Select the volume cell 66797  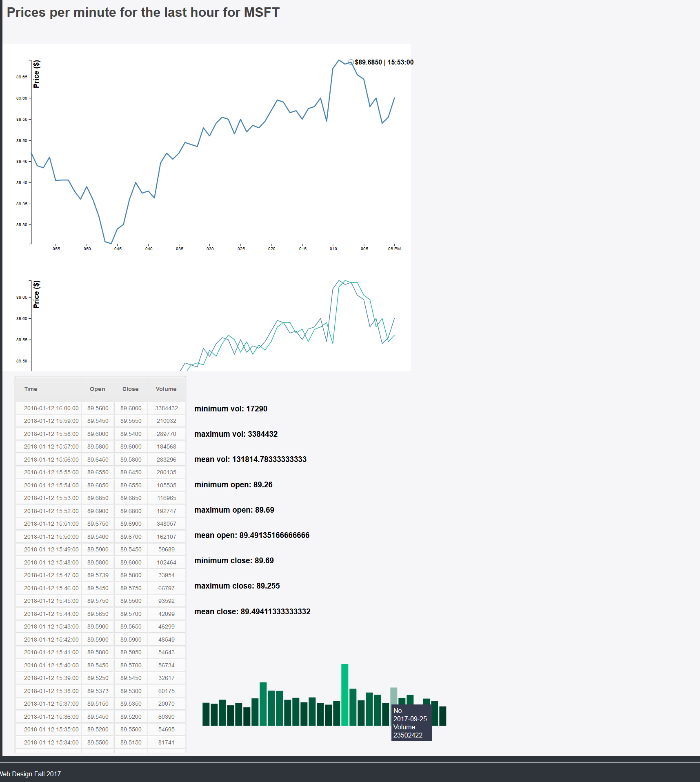tap(167, 588)
